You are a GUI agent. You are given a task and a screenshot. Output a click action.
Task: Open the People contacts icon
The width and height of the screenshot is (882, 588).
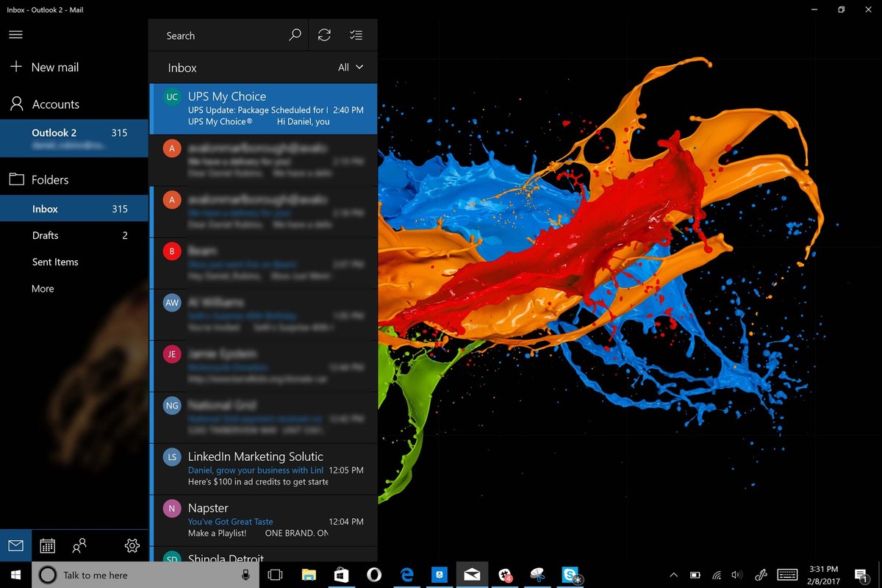coord(79,545)
